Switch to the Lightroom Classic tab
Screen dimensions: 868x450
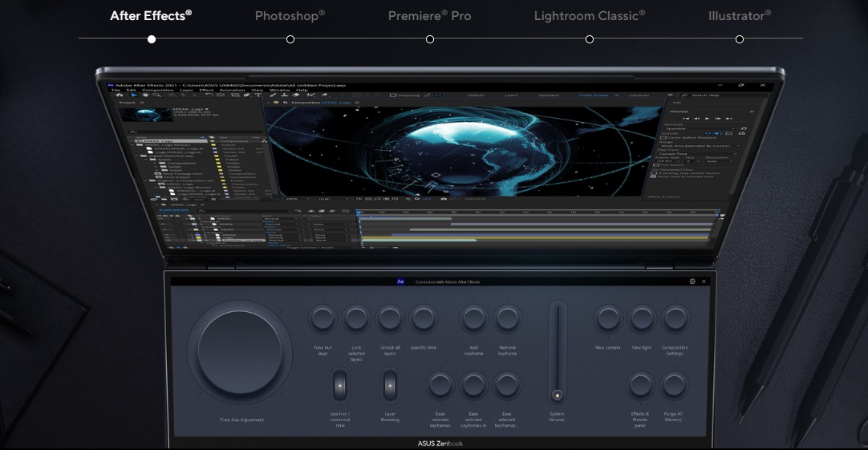tap(590, 16)
